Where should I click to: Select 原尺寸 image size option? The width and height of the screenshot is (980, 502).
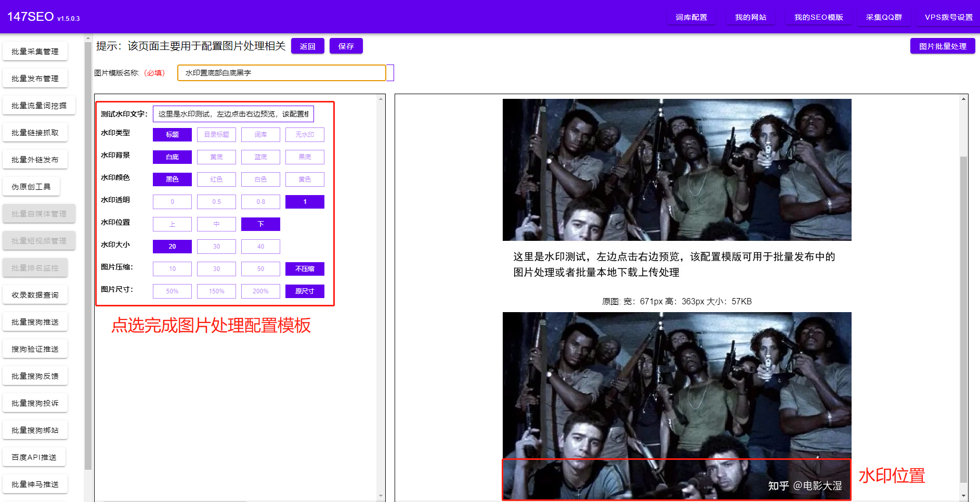click(305, 291)
